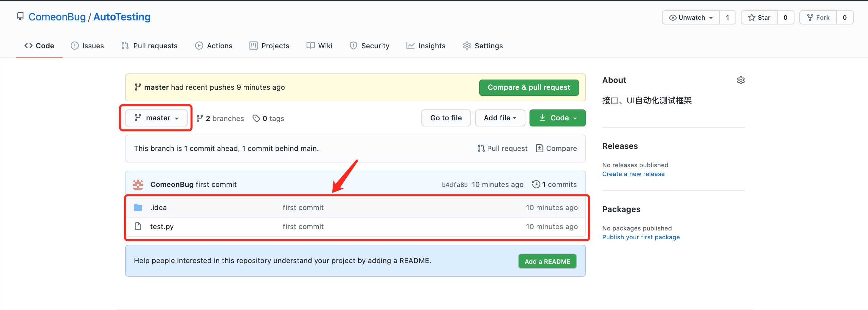Click the ComeonBug avatar in commit row

tap(138, 185)
